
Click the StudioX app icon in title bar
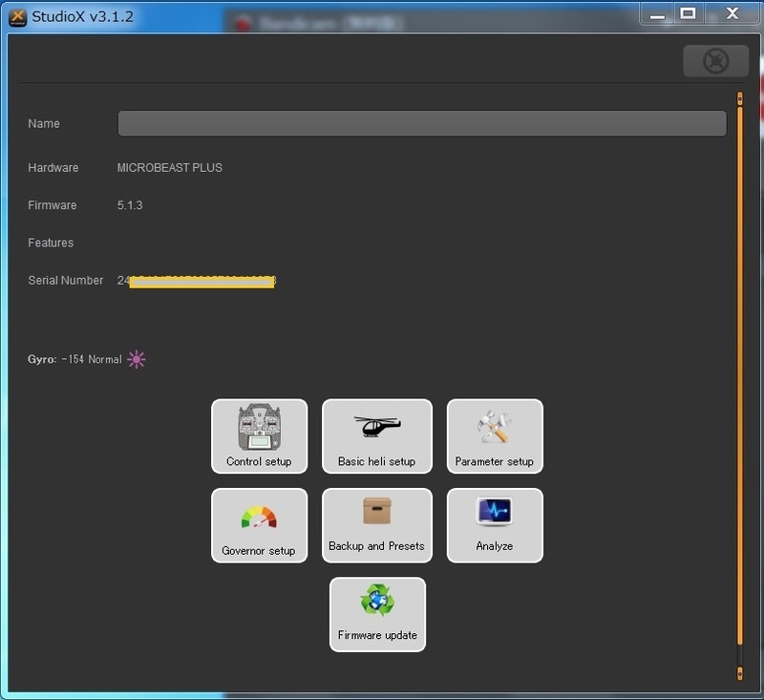pos(17,17)
